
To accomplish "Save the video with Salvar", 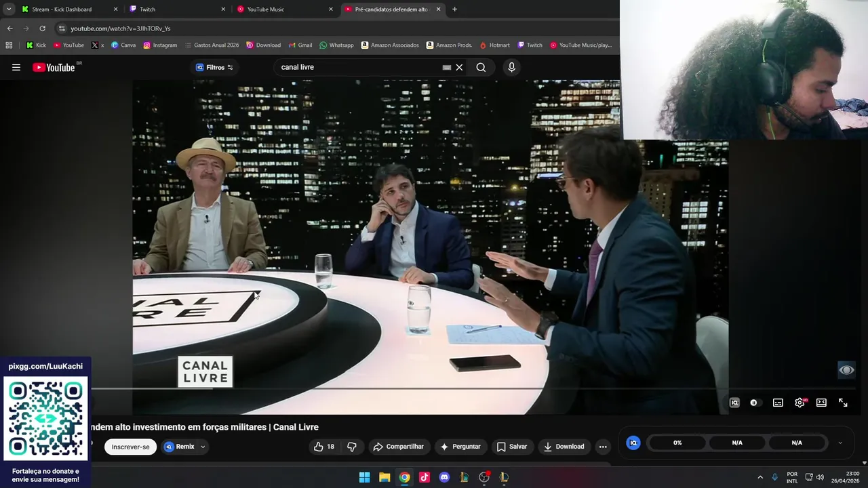I will tap(512, 447).
